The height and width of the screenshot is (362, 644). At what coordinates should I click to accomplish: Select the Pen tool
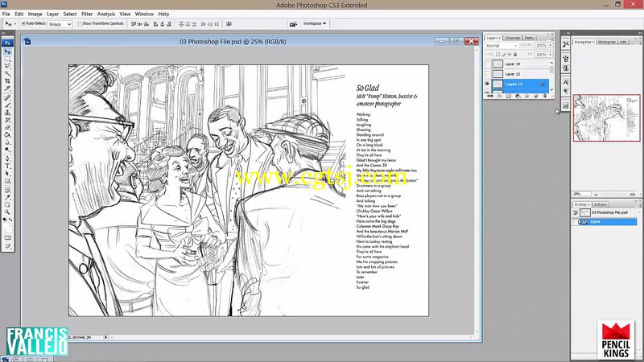(x=7, y=158)
